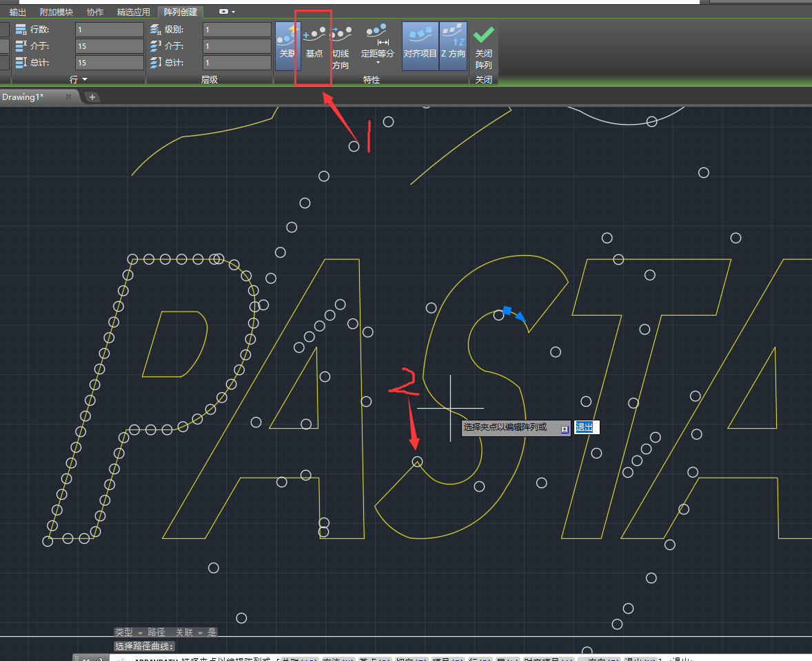812x661 pixels.
Task: Click the 行数 row count icon
Action: pyautogui.click(x=21, y=30)
